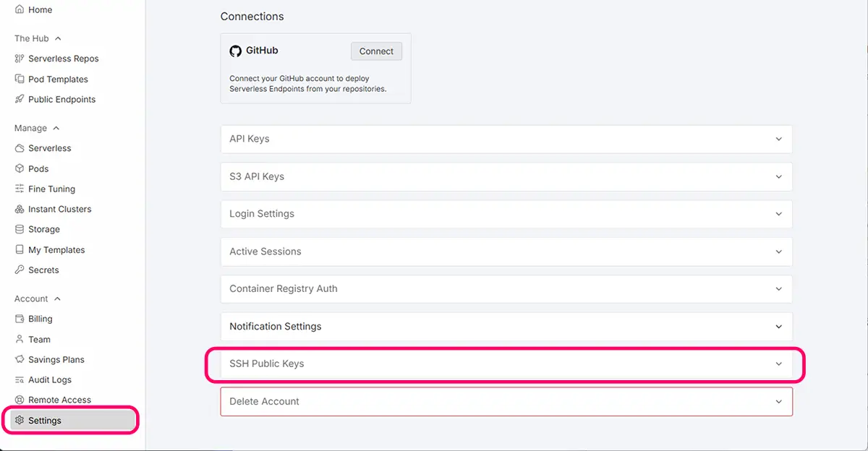868x451 pixels.
Task: Open the Remote Access page
Action: [x=59, y=400]
